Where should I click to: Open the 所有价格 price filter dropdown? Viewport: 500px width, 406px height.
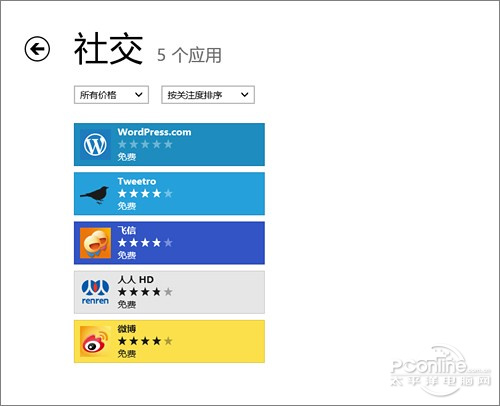point(111,95)
